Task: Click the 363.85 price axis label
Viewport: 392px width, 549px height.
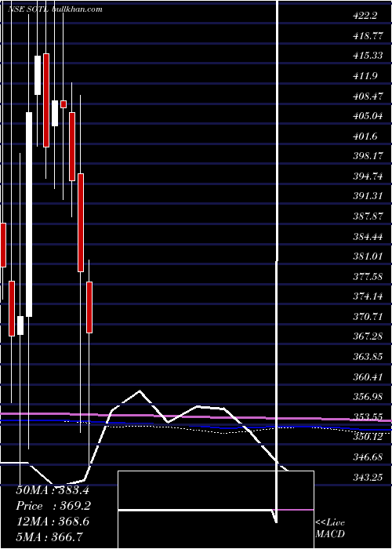Action: (369, 356)
